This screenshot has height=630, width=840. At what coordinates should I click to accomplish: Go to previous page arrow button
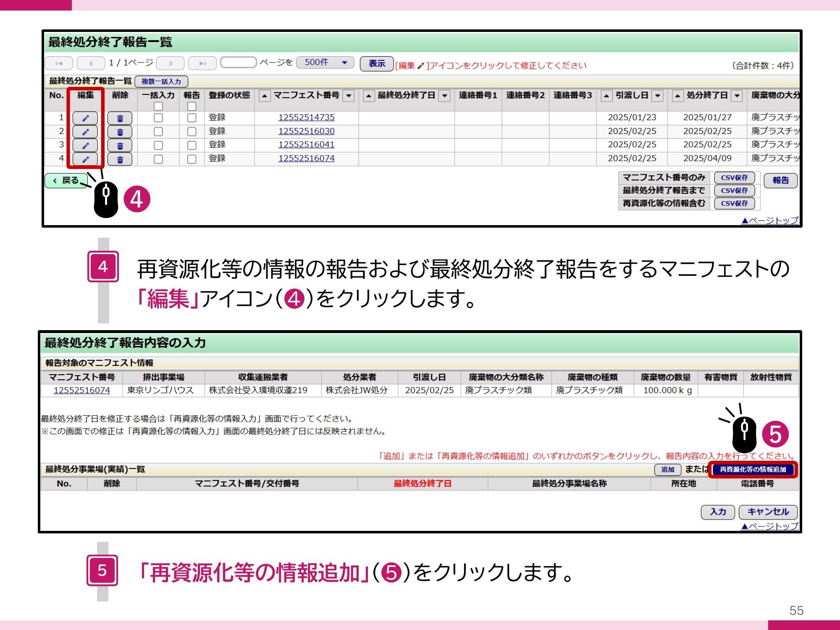[91, 63]
